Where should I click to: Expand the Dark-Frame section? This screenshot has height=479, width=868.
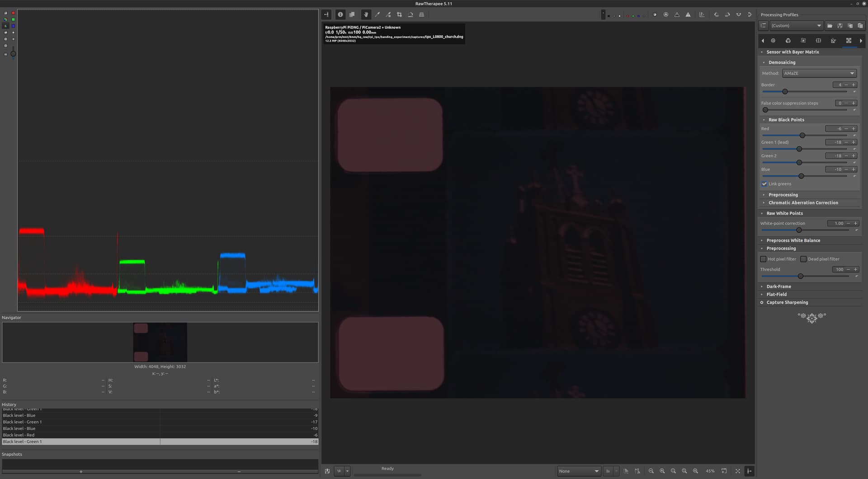778,286
